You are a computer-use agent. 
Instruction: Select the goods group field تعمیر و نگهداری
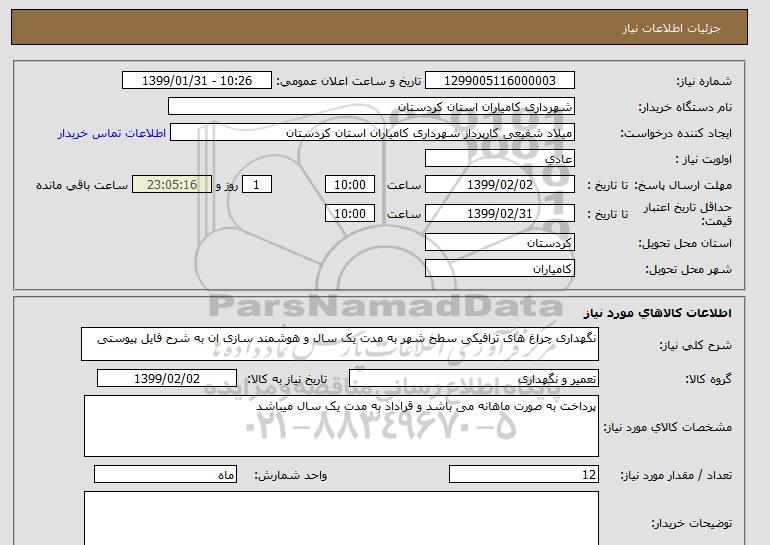[473, 379]
